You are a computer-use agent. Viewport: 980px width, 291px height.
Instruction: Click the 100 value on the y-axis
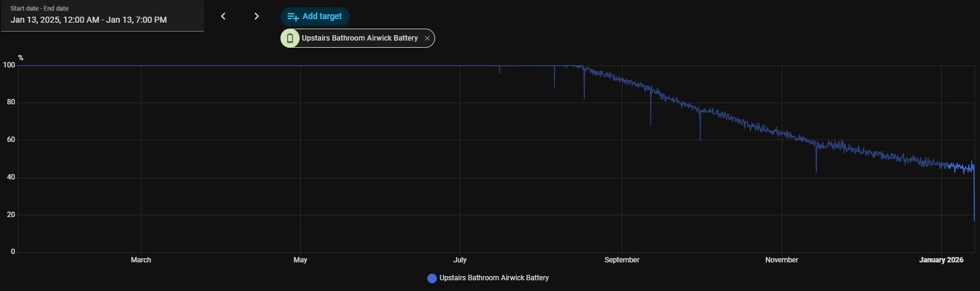(9, 65)
